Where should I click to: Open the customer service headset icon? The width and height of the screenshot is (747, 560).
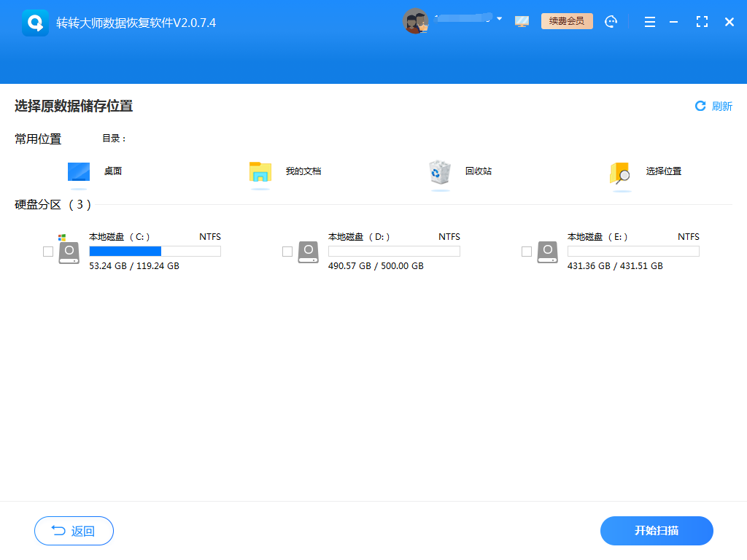[611, 21]
